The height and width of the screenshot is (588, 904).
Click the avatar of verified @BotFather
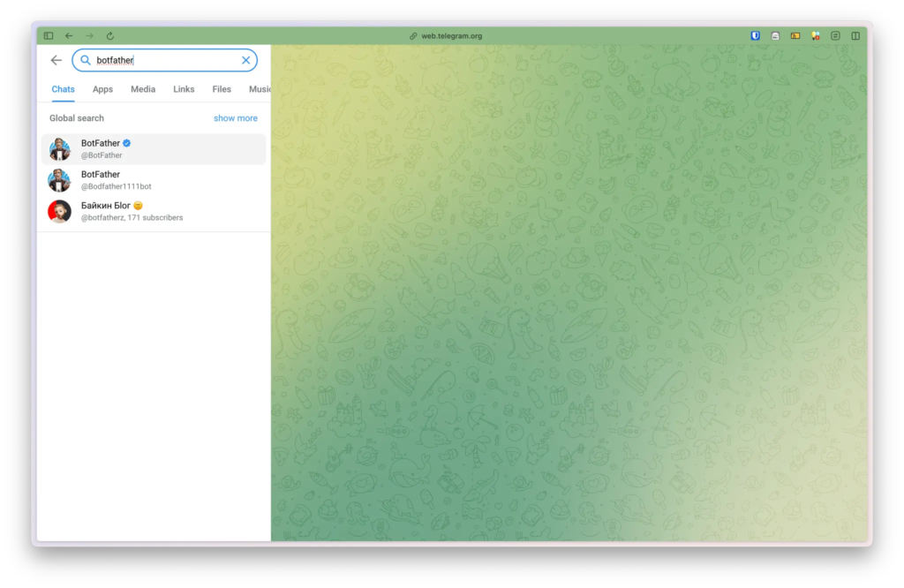click(x=59, y=149)
